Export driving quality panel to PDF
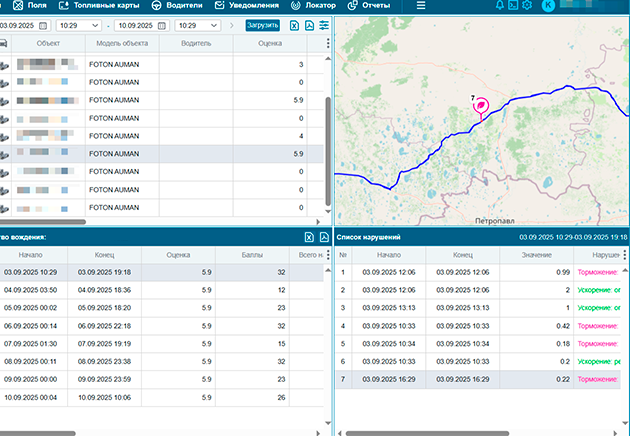Image resolution: width=630 pixels, height=436 pixels. pyautogui.click(x=324, y=237)
